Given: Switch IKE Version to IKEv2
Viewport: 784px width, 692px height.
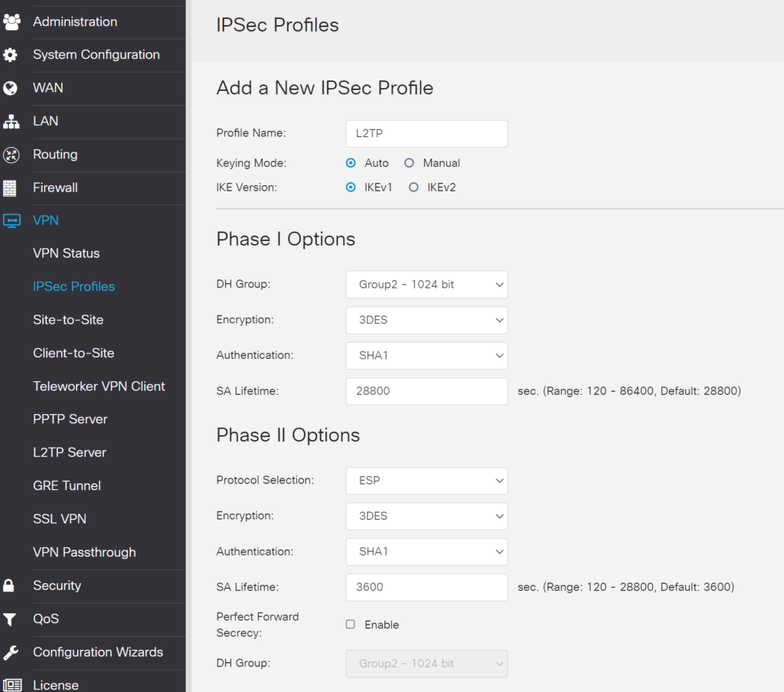Looking at the screenshot, I should tap(413, 187).
